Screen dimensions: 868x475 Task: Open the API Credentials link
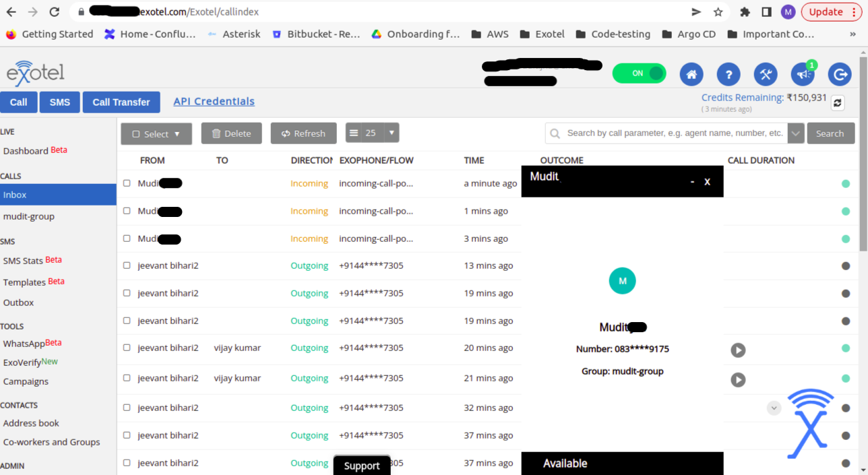click(x=214, y=101)
